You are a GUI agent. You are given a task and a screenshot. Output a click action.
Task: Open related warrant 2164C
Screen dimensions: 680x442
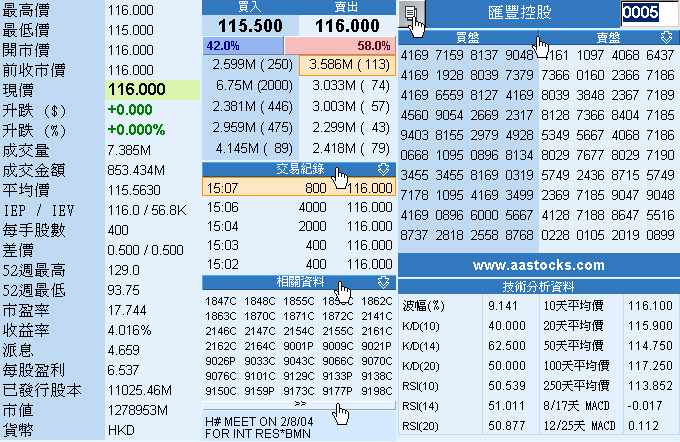[259, 346]
